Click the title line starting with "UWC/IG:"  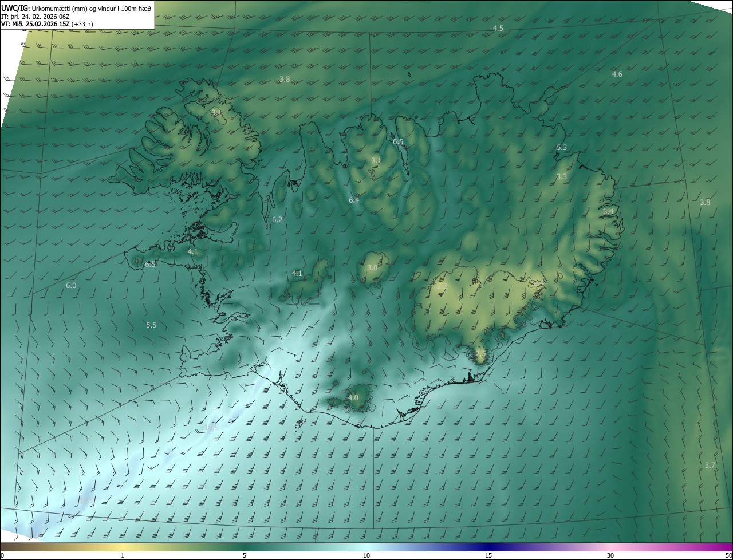click(x=76, y=8)
